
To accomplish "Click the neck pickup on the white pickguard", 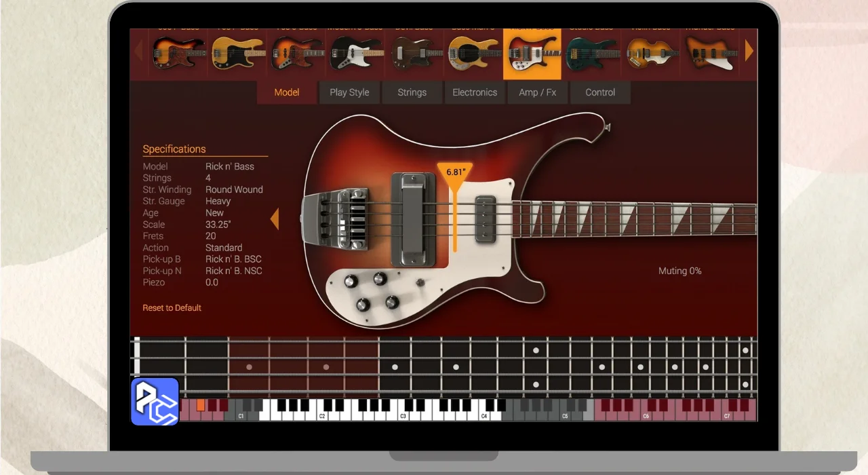I will [486, 218].
